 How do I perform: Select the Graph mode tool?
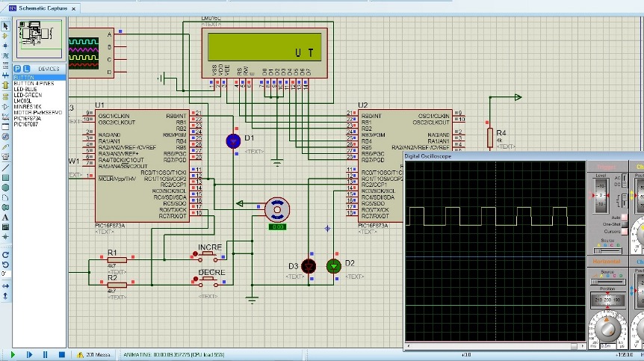click(5, 117)
